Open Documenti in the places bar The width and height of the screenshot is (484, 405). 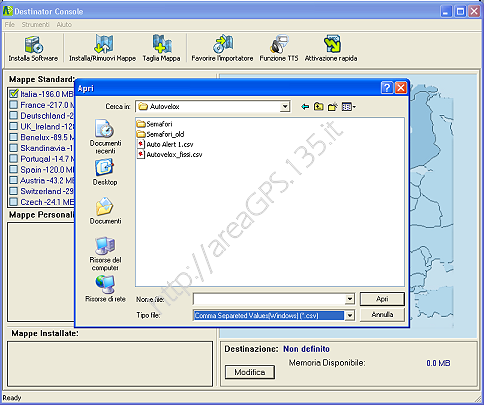(x=105, y=211)
